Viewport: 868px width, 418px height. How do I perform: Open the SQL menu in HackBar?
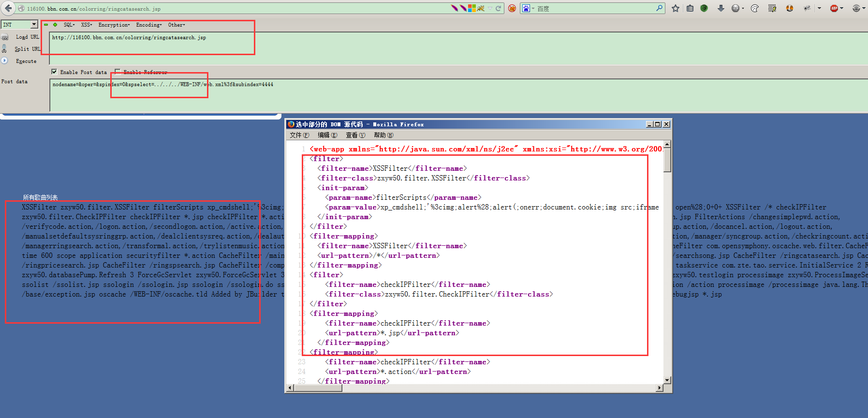click(x=69, y=25)
